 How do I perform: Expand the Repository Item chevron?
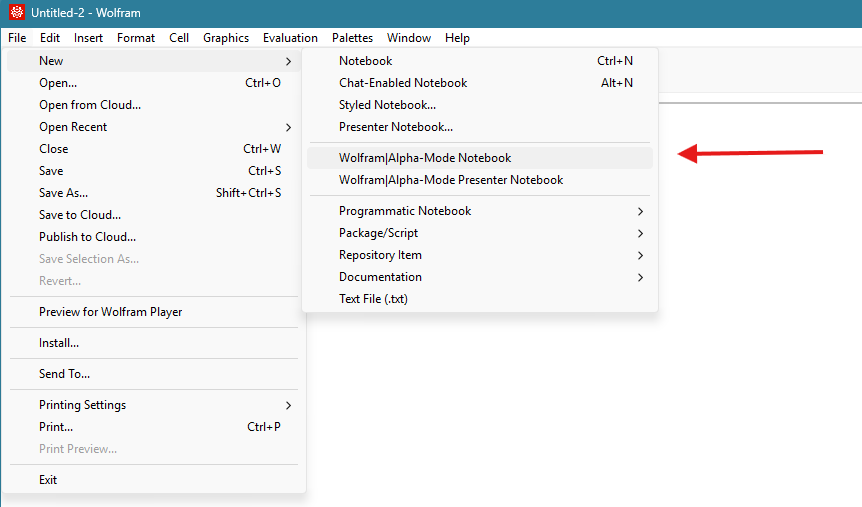pyautogui.click(x=640, y=256)
